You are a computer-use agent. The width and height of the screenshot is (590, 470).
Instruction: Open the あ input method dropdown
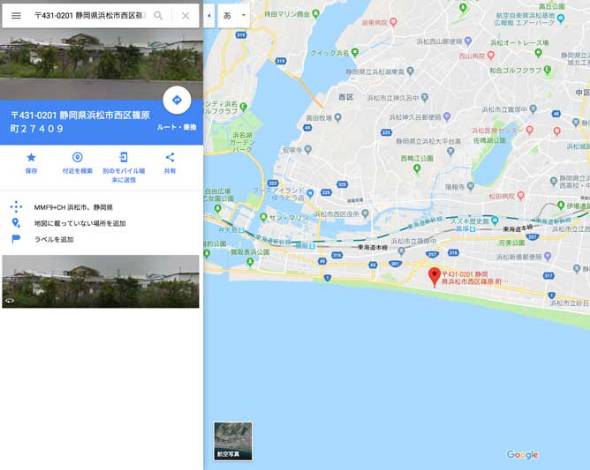click(234, 15)
